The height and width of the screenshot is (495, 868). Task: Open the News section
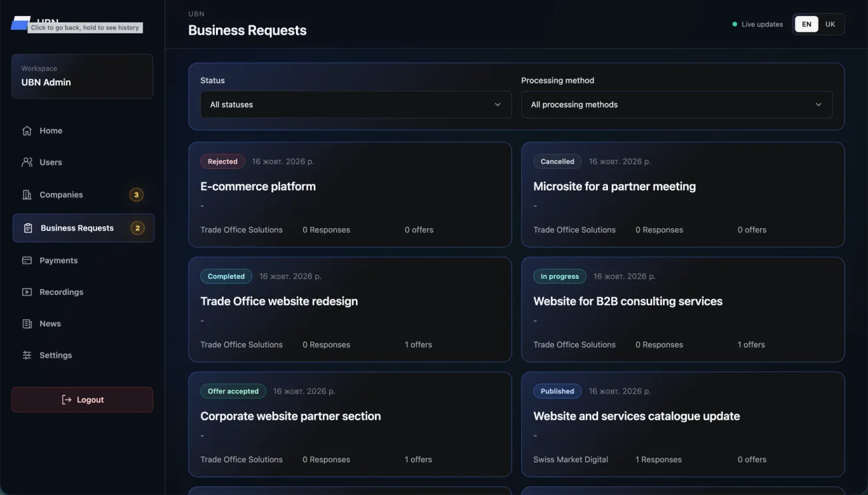coord(83,324)
